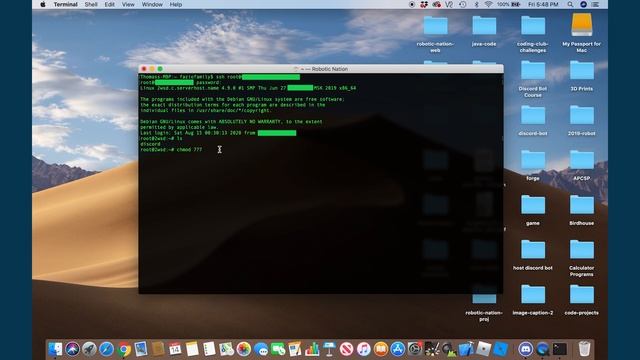Open Reminders app in the Dock
The image size is (640, 360).
209,349
